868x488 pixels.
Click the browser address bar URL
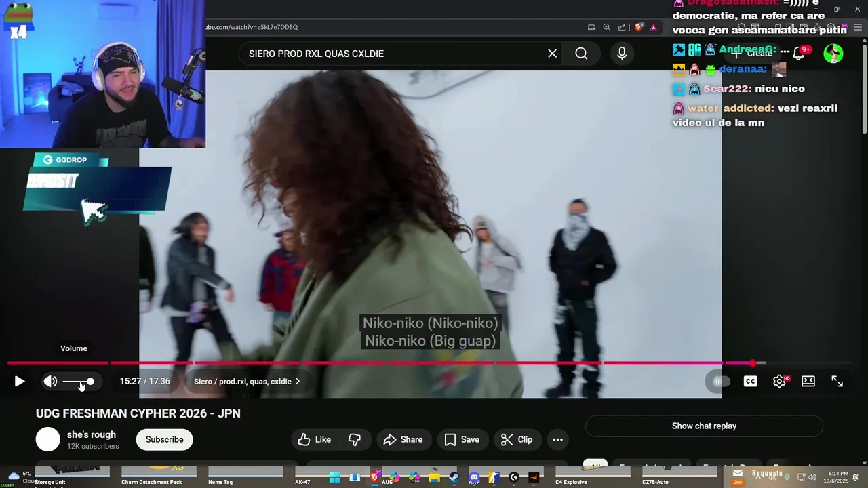[x=252, y=27]
